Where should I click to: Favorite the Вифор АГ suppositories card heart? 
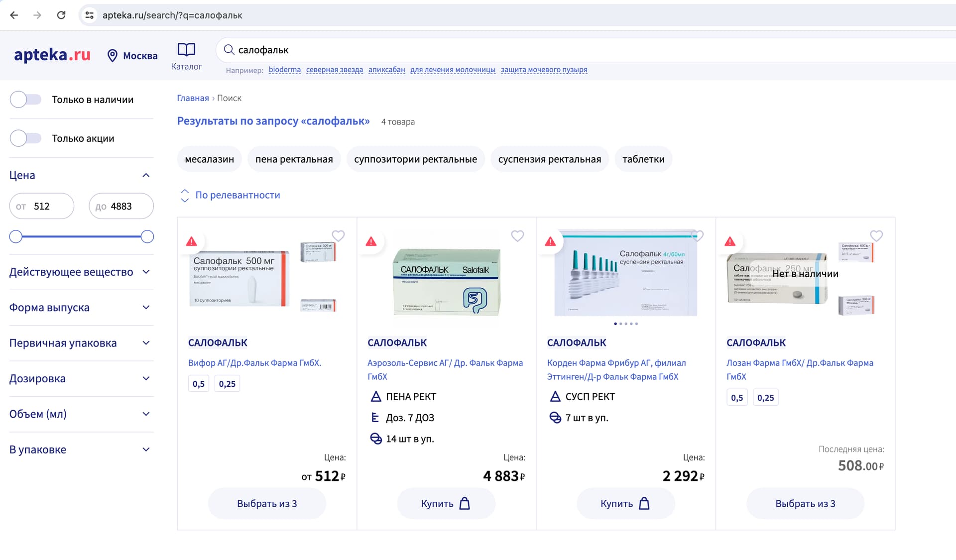338,235
